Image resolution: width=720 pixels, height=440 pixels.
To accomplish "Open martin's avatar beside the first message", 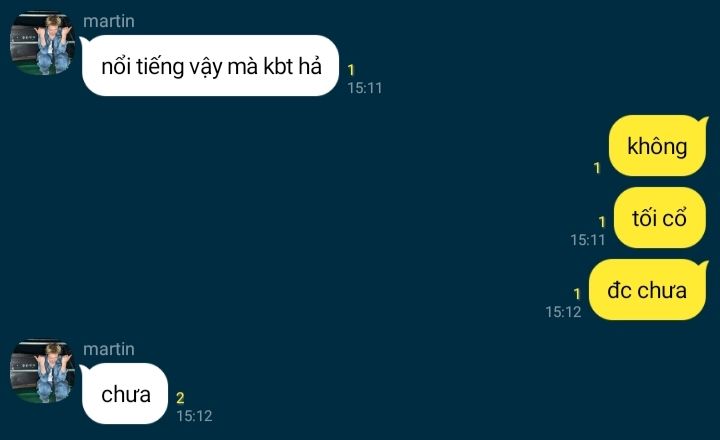I will pos(42,43).
